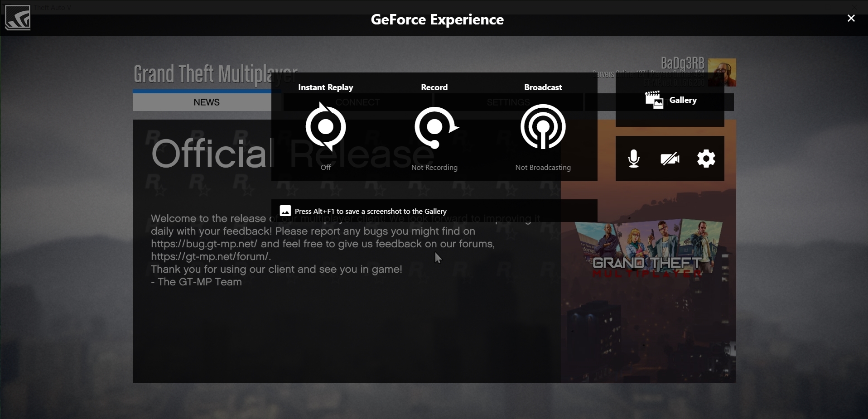Screen dimensions: 868x419
Task: Switch to the dimmed SETTINGS tab
Action: click(508, 102)
